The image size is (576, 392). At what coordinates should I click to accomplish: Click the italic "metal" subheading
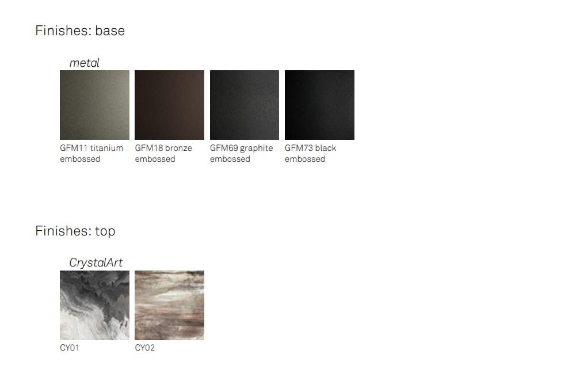pos(84,63)
